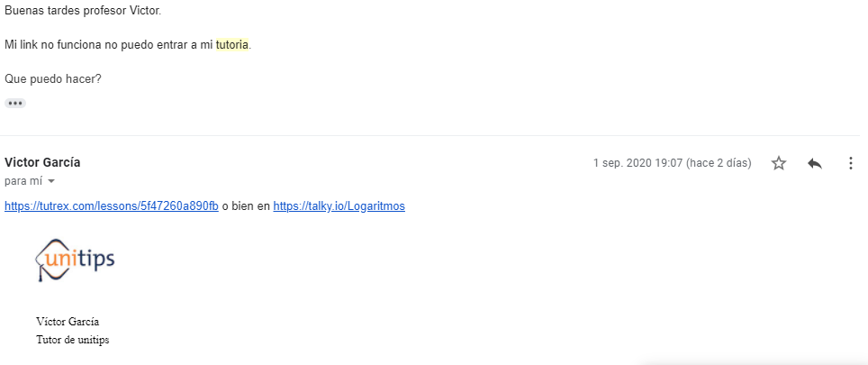The width and height of the screenshot is (868, 365).
Task: Open the talky.io/Logaritmos link
Action: [x=339, y=206]
